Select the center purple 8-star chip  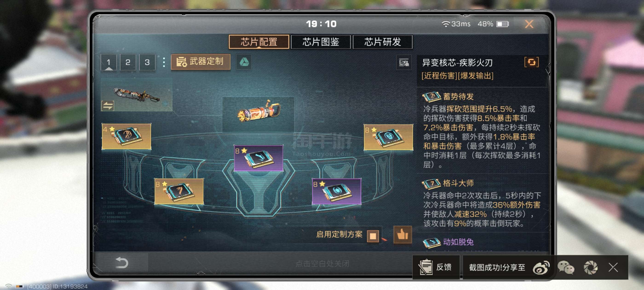point(259,158)
